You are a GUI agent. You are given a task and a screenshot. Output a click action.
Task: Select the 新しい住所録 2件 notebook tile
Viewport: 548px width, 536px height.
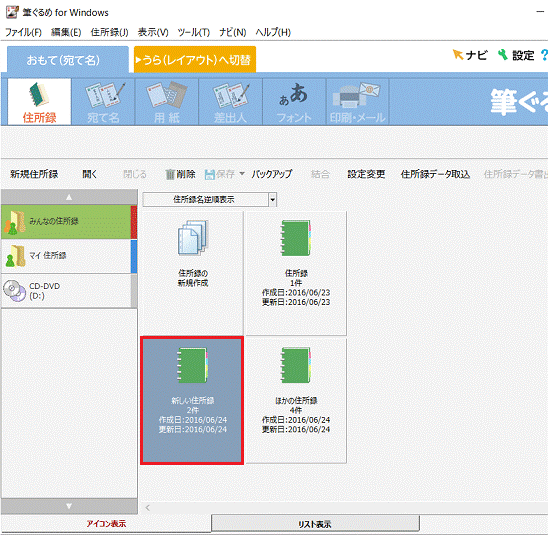pyautogui.click(x=192, y=400)
